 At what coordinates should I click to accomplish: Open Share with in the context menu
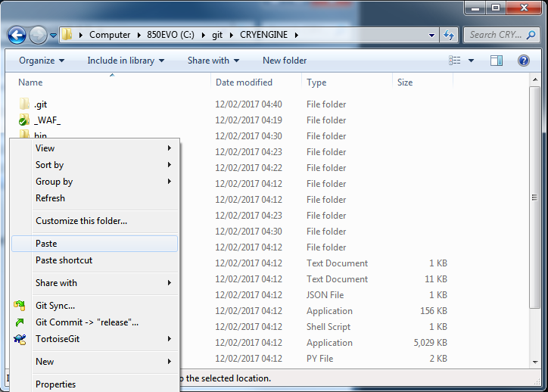tap(95, 283)
